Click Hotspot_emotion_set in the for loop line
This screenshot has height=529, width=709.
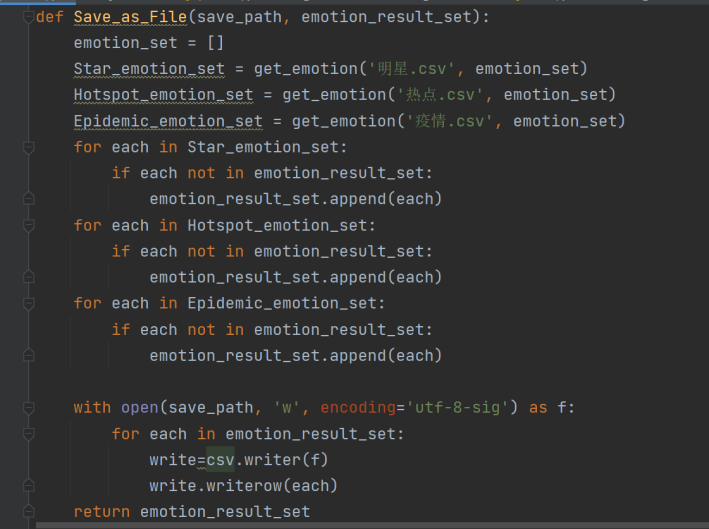(x=277, y=225)
